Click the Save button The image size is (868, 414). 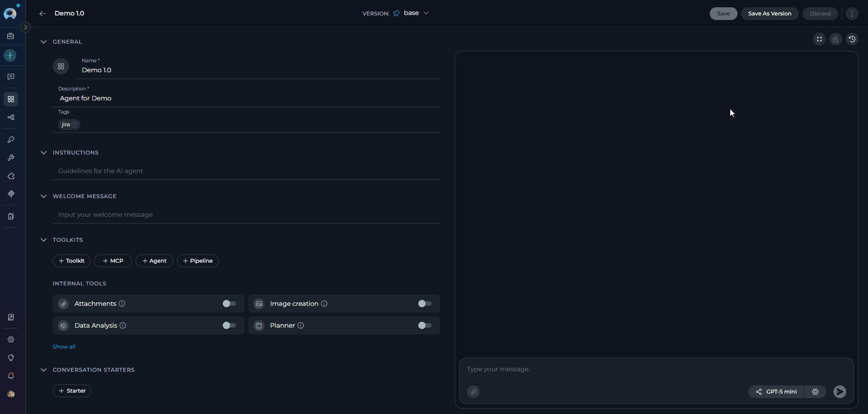[x=723, y=14]
